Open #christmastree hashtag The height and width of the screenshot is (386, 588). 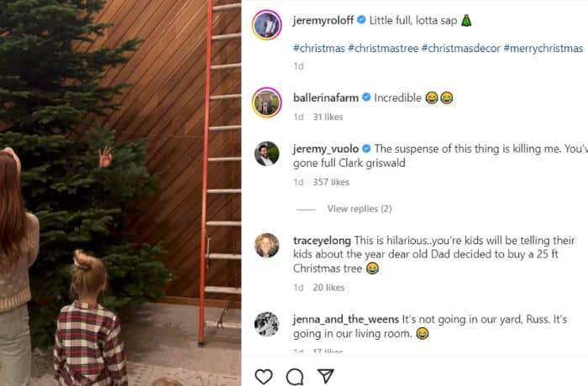click(x=386, y=49)
